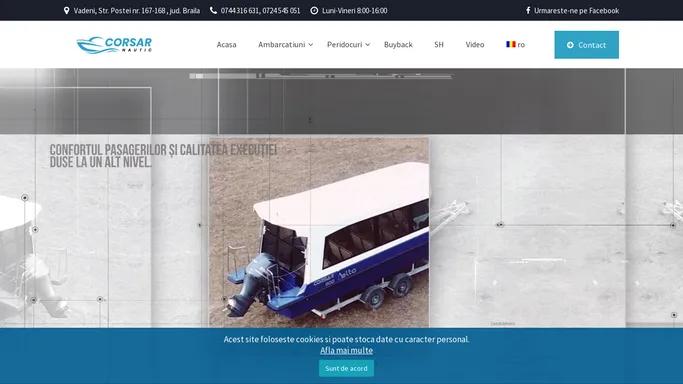The height and width of the screenshot is (384, 683).
Task: Open the Video menu item
Action: click(x=475, y=44)
